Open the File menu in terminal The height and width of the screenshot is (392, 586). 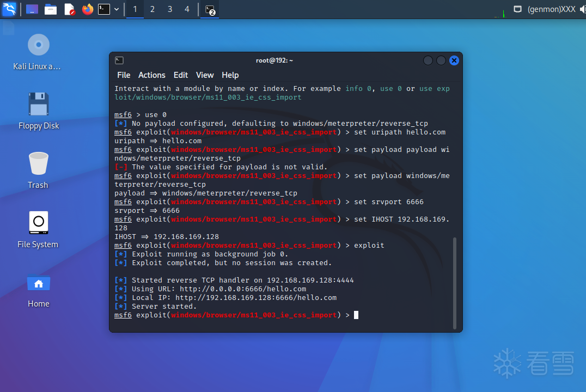click(124, 75)
